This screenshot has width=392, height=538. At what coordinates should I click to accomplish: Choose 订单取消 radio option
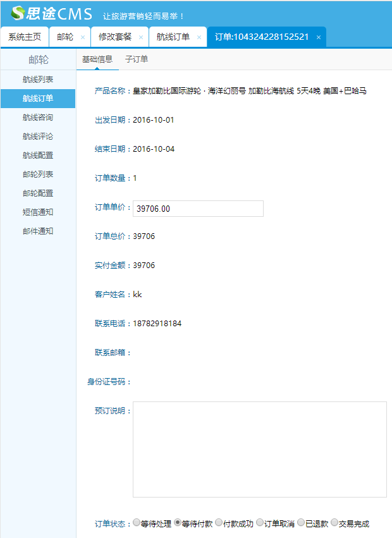point(260,523)
